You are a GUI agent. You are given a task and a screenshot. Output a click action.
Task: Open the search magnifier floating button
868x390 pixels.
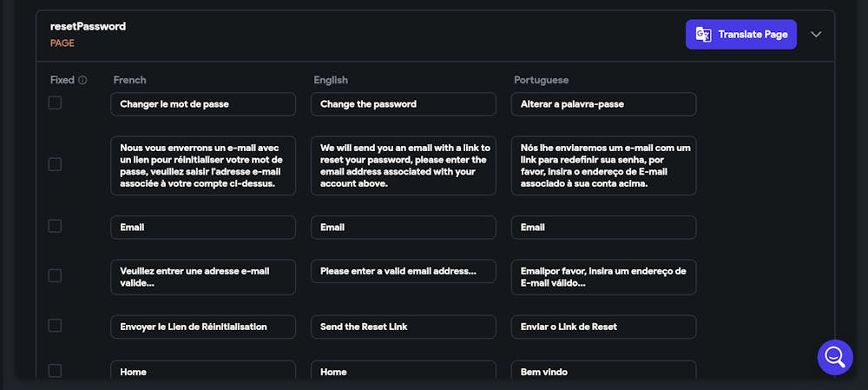tap(835, 356)
